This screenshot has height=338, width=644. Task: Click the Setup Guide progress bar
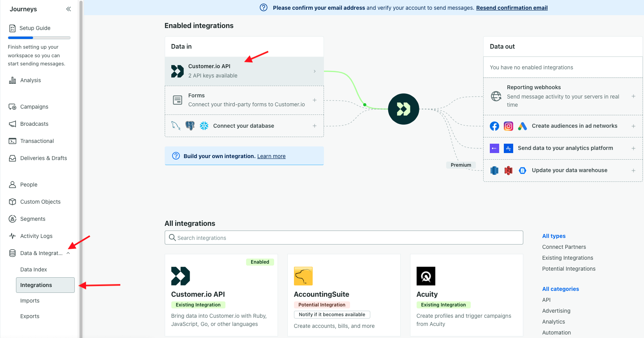pyautogui.click(x=39, y=38)
